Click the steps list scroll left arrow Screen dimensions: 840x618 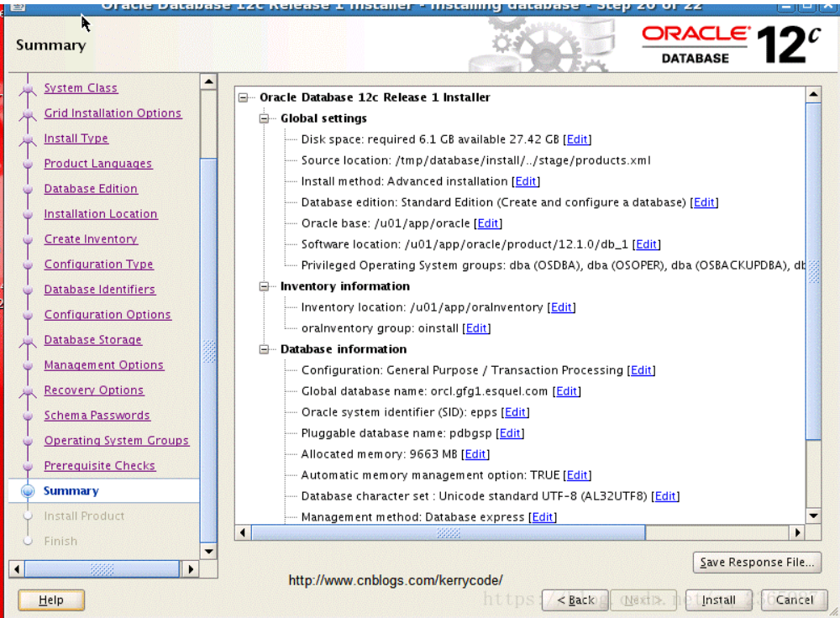(17, 568)
